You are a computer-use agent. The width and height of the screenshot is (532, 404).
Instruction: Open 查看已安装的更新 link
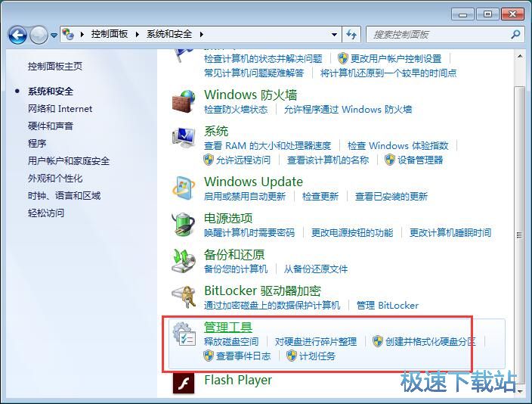pos(391,197)
